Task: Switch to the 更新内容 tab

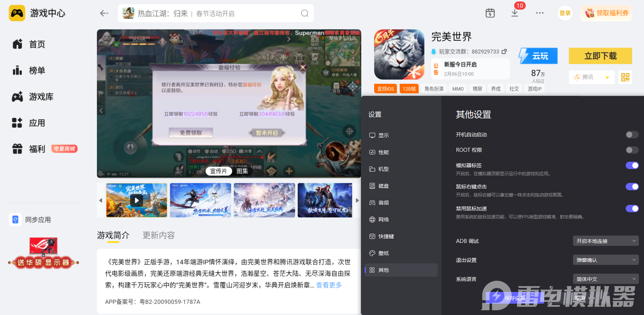Action: point(159,235)
